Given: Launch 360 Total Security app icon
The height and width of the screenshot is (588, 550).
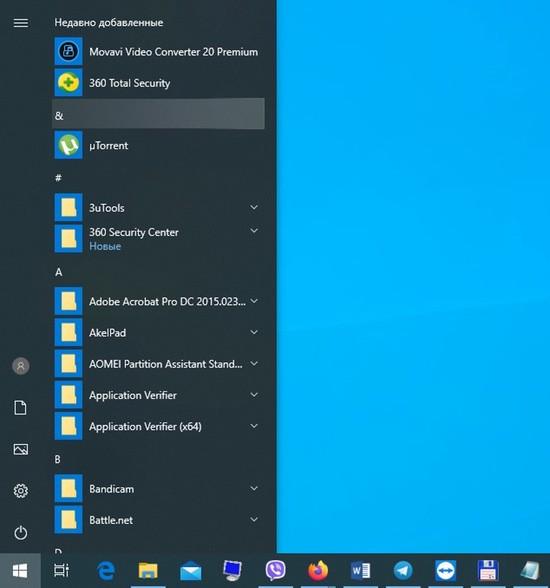Looking at the screenshot, I should tap(69, 82).
